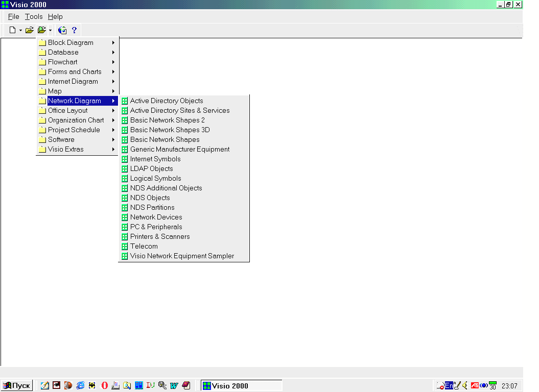Click the Open Stencil toolbar icon
539x392 pixels.
coord(41,30)
